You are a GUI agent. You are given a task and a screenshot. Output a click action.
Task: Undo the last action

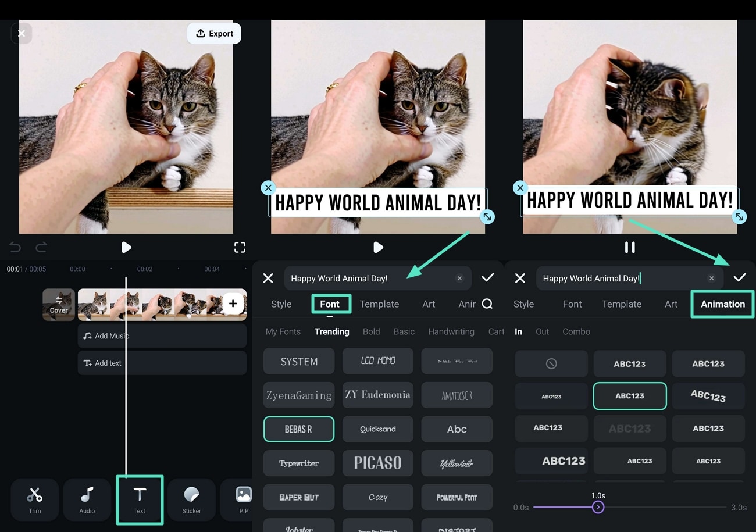coord(15,247)
